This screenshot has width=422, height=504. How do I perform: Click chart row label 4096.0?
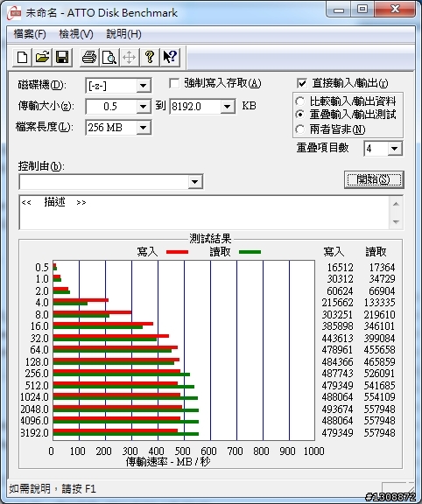point(34,421)
